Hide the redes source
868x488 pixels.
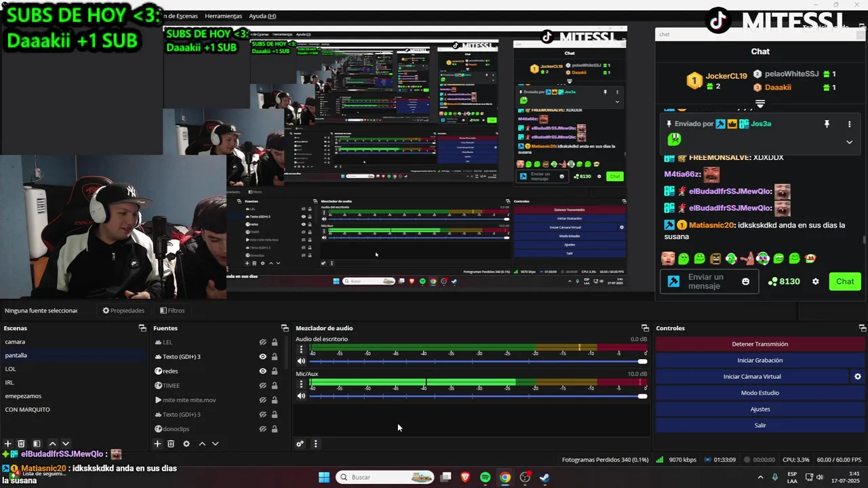click(x=263, y=371)
